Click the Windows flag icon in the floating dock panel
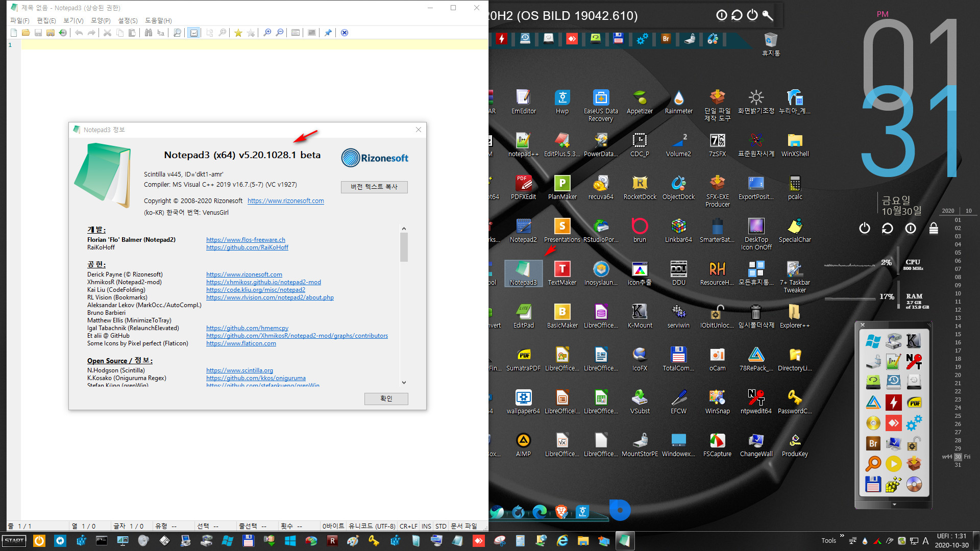This screenshot has width=980, height=551. pos(873,341)
